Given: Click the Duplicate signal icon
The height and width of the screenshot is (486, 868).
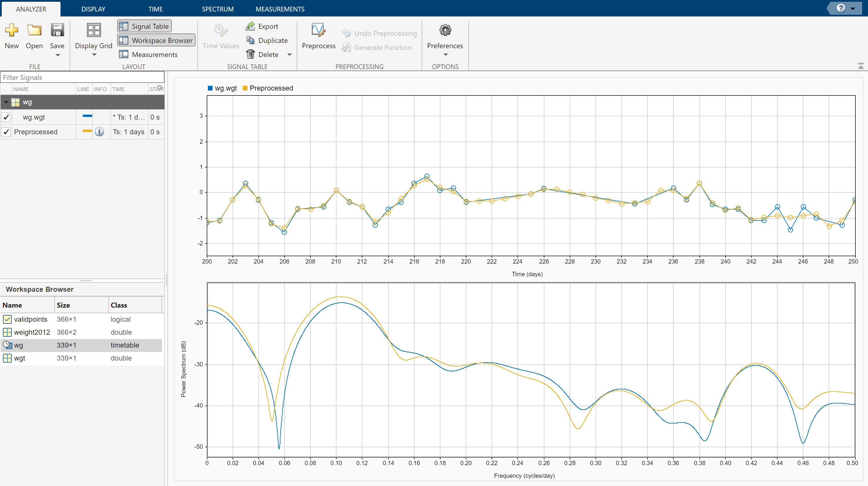Looking at the screenshot, I should [x=250, y=40].
